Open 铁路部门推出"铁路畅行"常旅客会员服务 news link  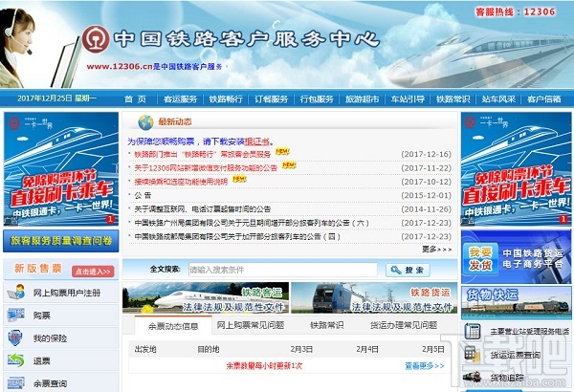203,154
